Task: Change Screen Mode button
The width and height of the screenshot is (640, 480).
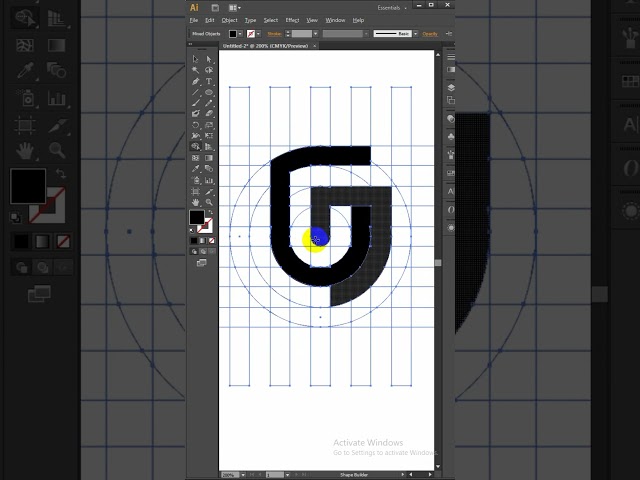Action: click(x=202, y=263)
